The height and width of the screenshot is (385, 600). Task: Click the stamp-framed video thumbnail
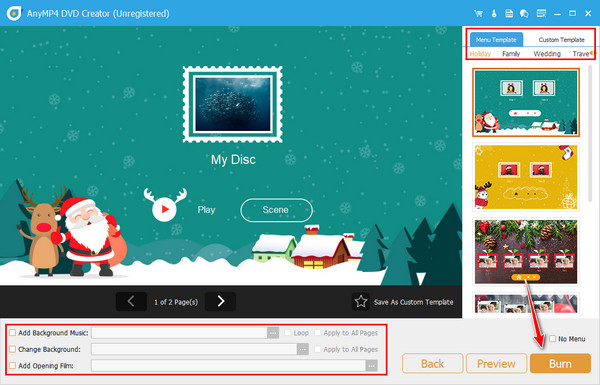[233, 104]
